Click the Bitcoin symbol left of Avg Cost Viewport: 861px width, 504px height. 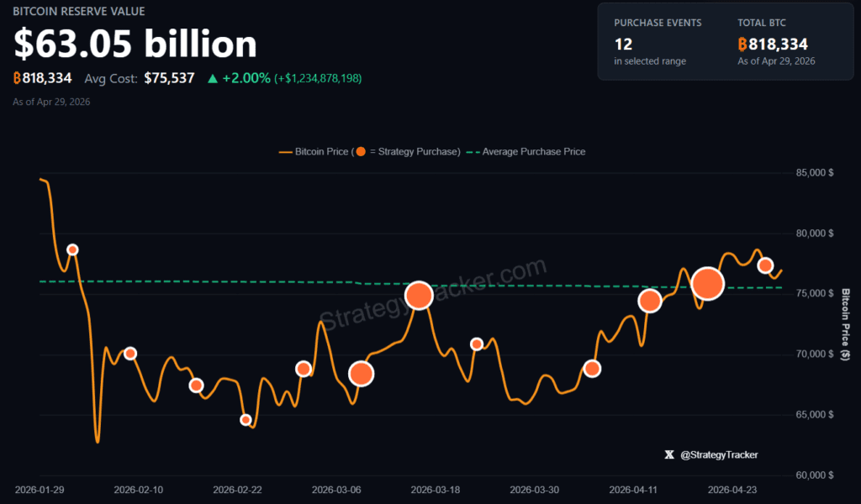18,78
